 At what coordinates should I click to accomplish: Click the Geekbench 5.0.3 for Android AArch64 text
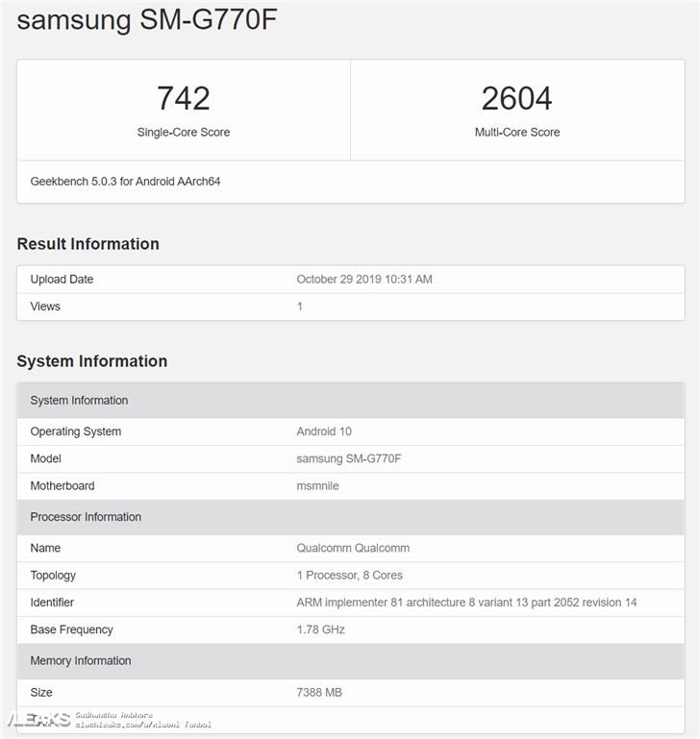click(125, 181)
